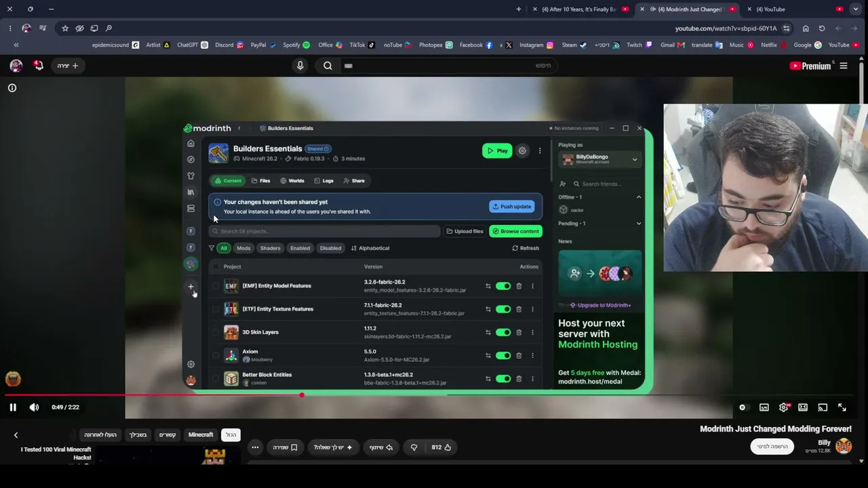Switch to the Worlds tab
Screen dimensions: 868x488
(292, 181)
